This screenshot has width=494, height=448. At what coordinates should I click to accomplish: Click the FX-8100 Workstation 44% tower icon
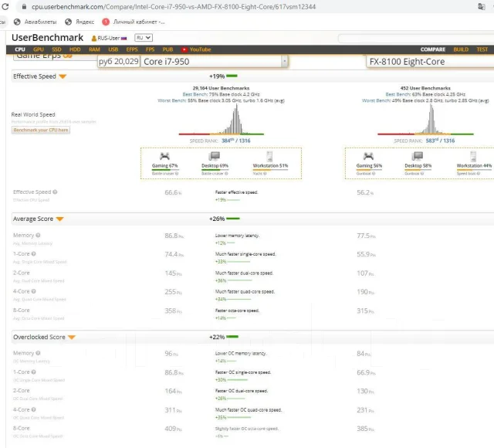pos(473,156)
